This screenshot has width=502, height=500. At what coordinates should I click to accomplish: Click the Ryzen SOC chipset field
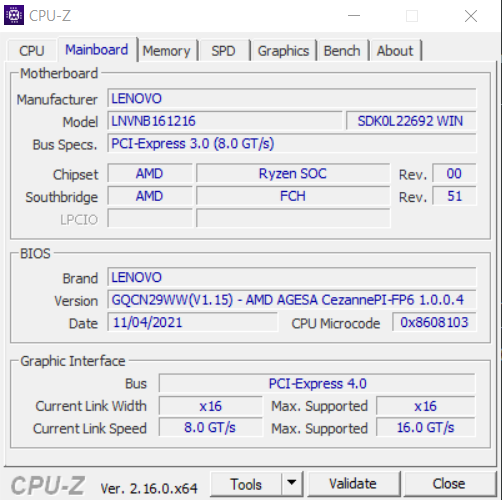(x=293, y=173)
